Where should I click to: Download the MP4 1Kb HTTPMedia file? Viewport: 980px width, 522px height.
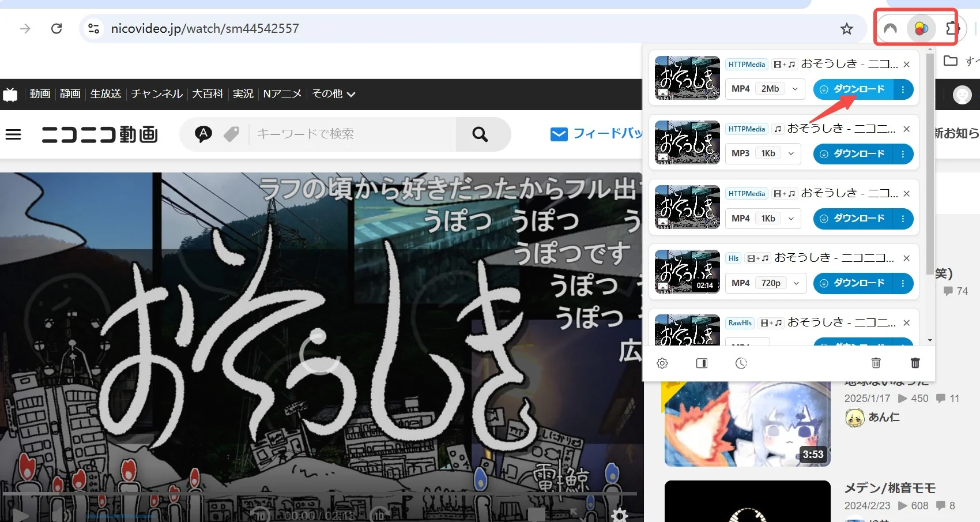[x=853, y=219]
